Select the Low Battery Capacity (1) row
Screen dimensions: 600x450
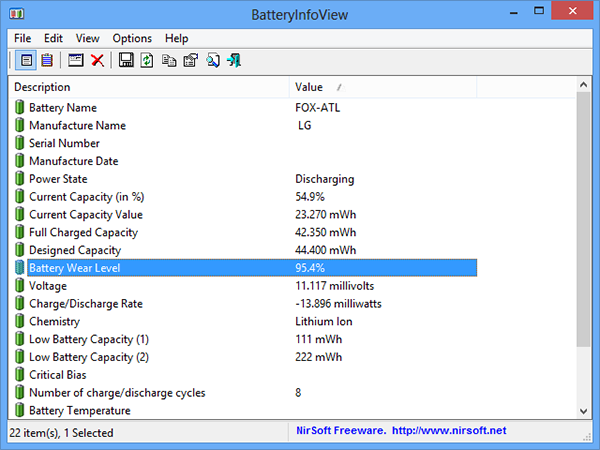click(x=243, y=339)
